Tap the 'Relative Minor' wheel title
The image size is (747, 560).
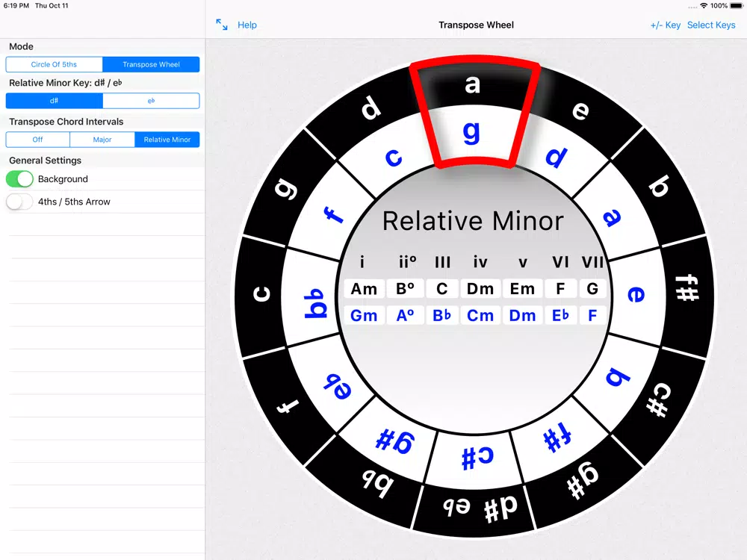point(473,221)
